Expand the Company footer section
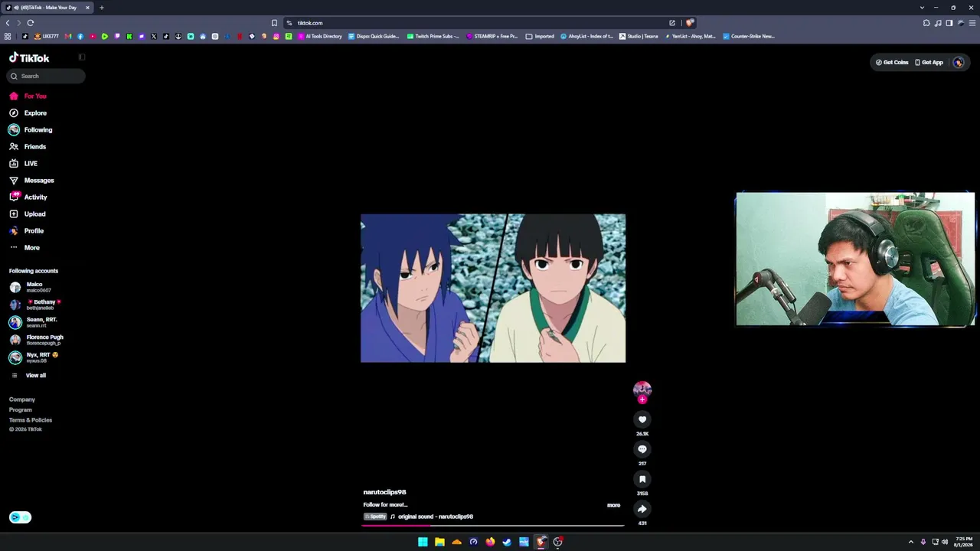 tap(22, 399)
